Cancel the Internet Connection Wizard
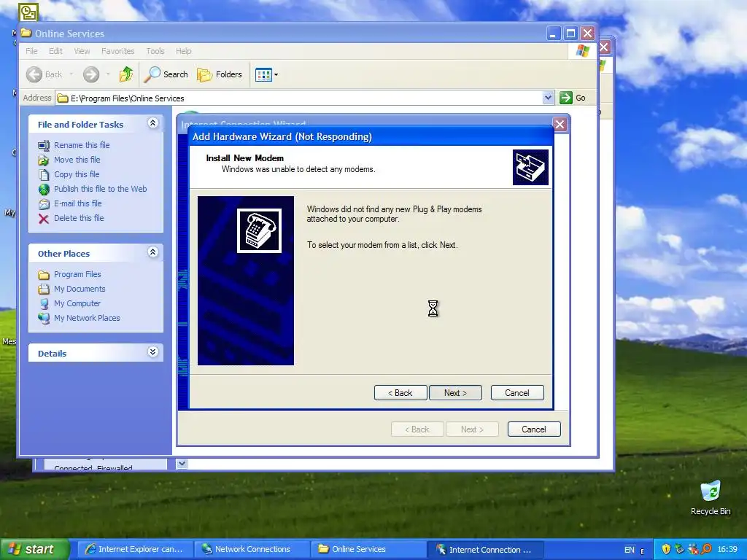Screen dimensions: 747x560 point(533,429)
